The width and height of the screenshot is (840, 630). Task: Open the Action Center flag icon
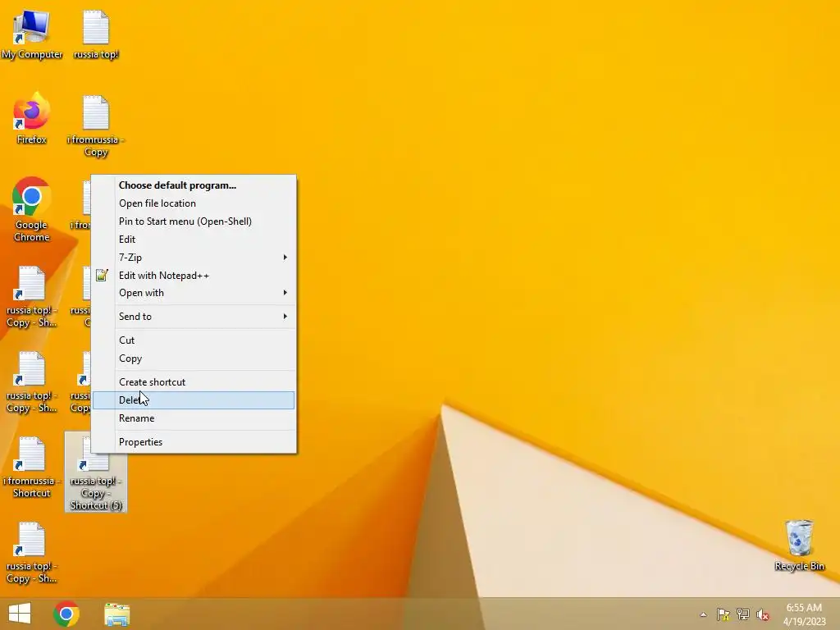tap(724, 614)
